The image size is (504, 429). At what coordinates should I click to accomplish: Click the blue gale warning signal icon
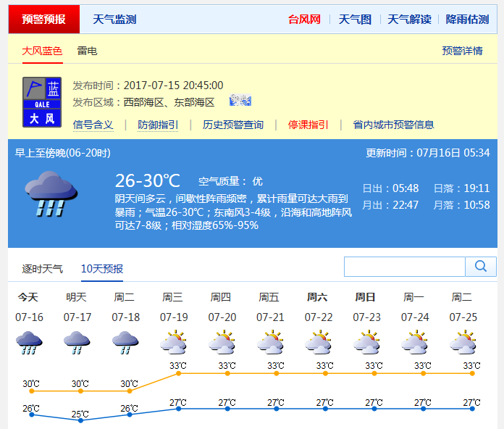(x=42, y=102)
